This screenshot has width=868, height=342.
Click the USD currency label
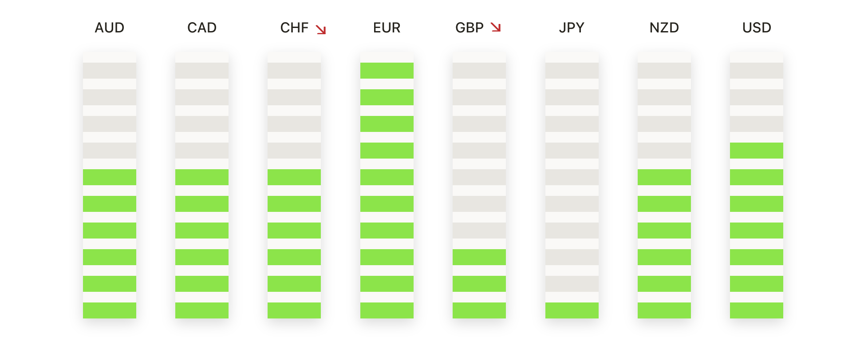click(x=757, y=28)
